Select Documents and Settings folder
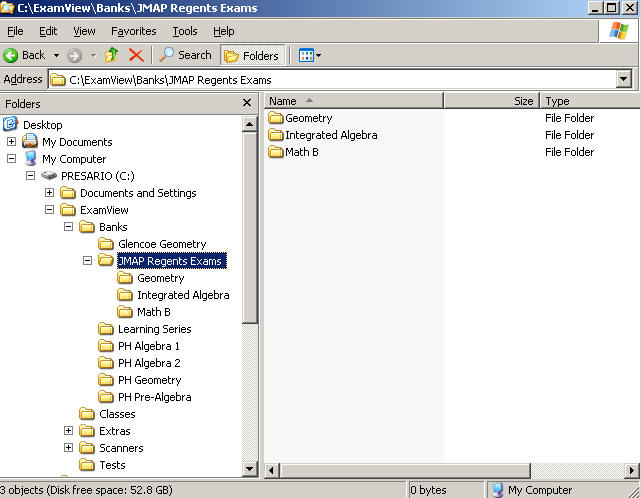The height and width of the screenshot is (498, 641). pos(138,193)
